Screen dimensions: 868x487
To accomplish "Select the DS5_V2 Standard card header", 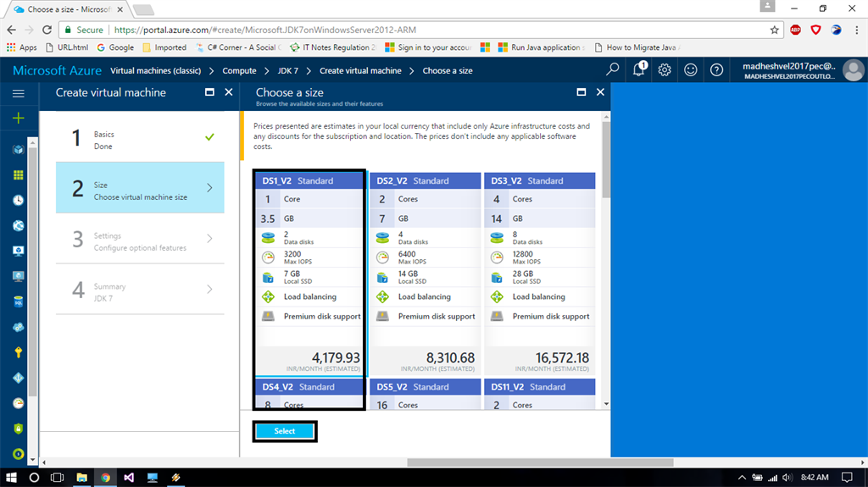I will 426,387.
